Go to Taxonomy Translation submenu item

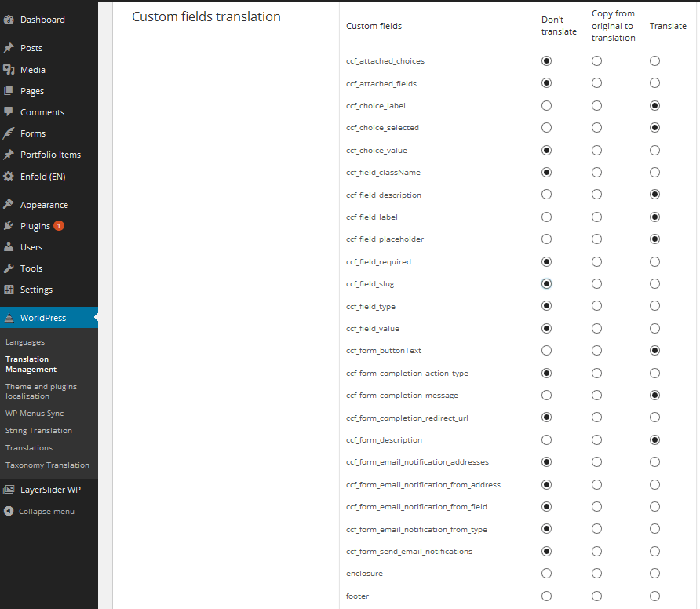[47, 465]
